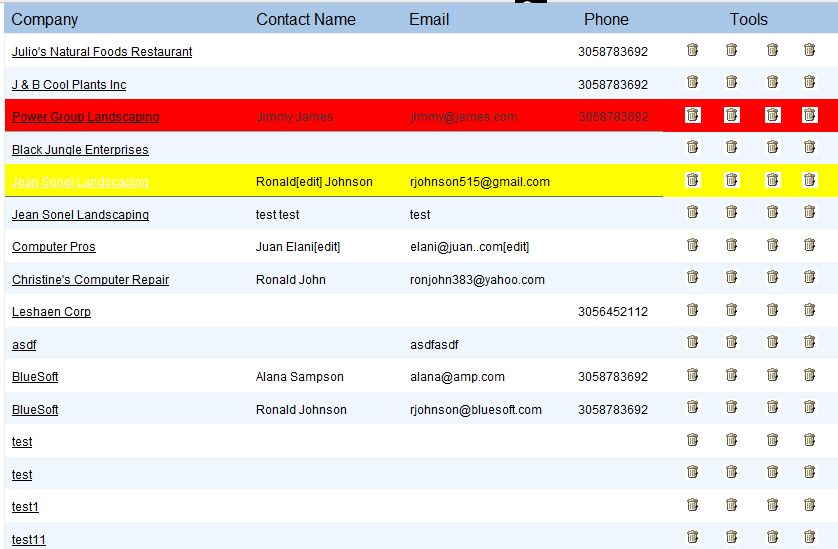Open Jean Sonel Landscaping link in yellow row
Screen dimensions: 838x549
[x=80, y=182]
